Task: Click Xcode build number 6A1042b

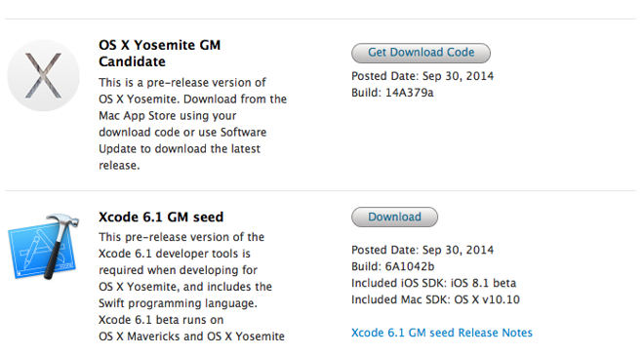Action: [410, 266]
